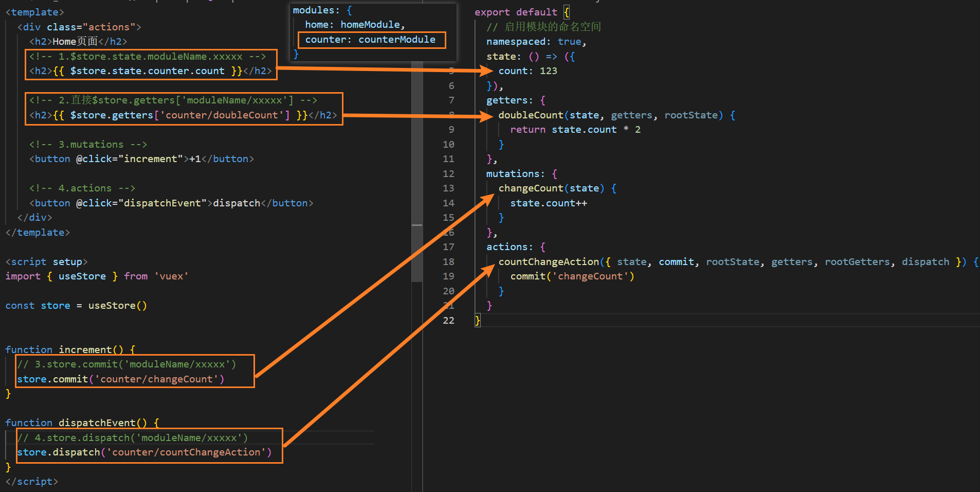
Task: Click the closing '</template>' tag
Action: pyautogui.click(x=38, y=233)
